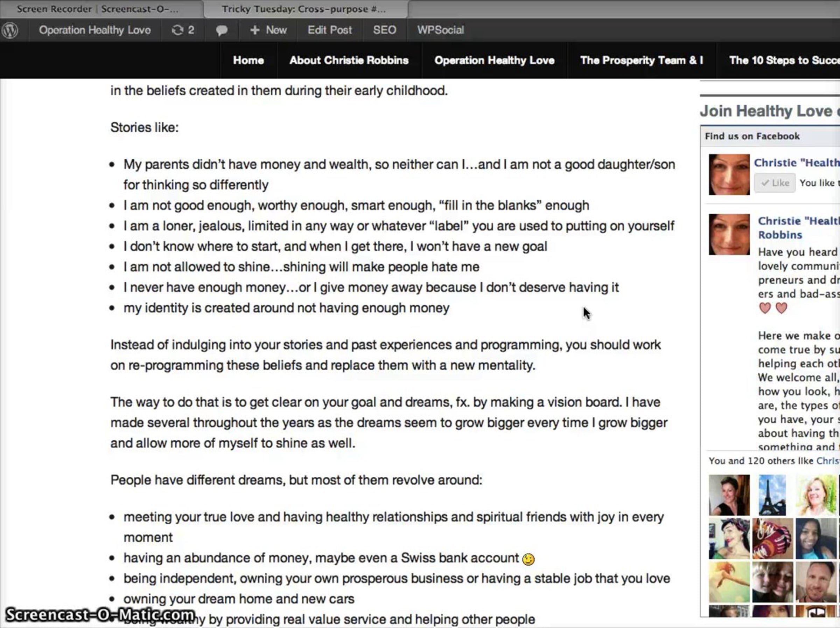Click Edit Post in admin bar

pyautogui.click(x=329, y=30)
